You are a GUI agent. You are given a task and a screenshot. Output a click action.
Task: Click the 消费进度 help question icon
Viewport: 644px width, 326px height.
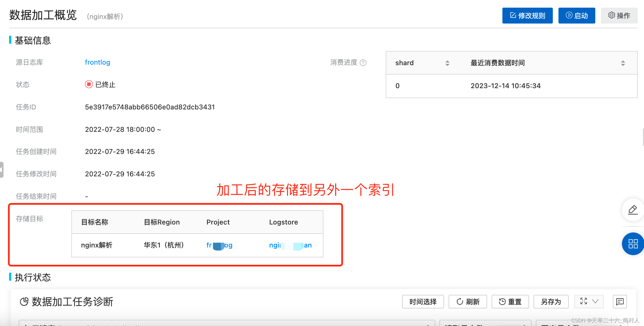[x=363, y=63]
